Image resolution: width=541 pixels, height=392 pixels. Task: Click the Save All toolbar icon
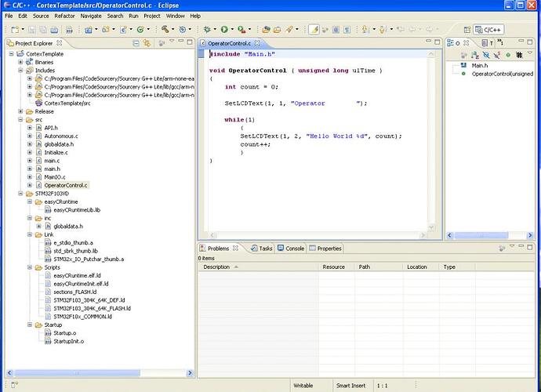(43, 30)
